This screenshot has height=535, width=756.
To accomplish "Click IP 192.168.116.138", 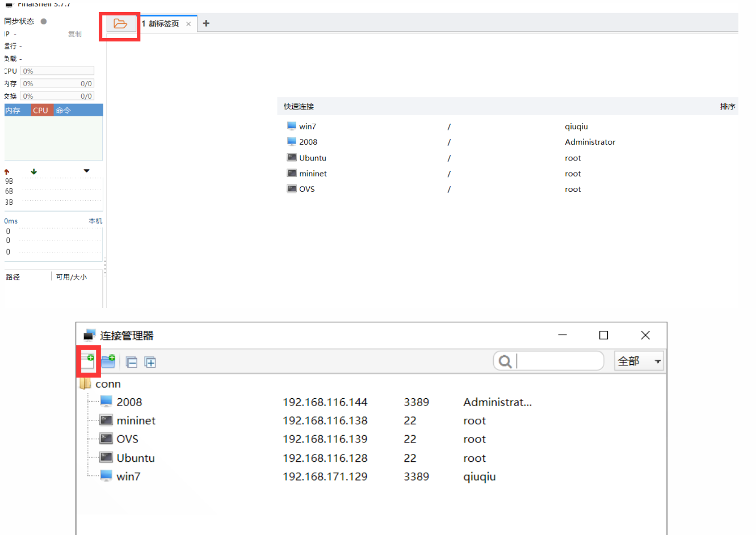I will [x=325, y=420].
